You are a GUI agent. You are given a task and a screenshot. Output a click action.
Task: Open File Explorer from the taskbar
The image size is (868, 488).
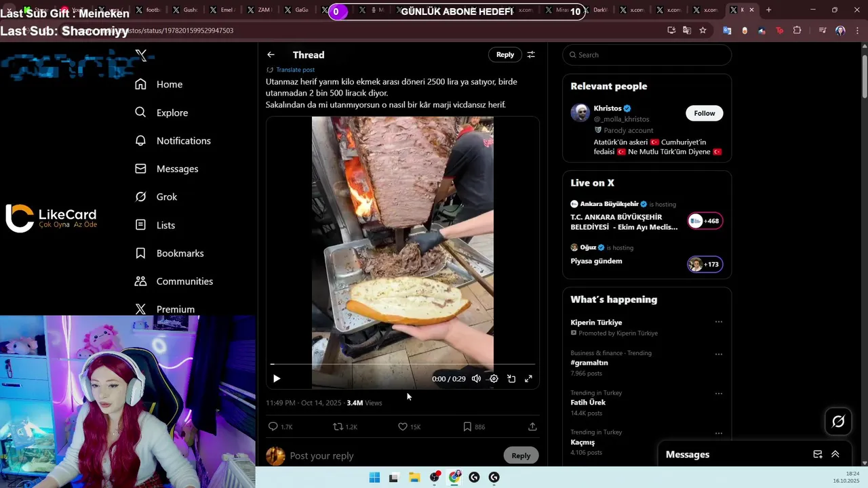tap(414, 478)
